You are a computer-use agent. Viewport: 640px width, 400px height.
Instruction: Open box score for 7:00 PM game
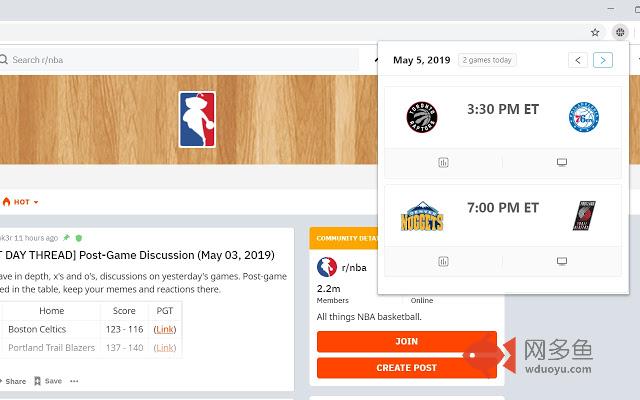point(443,261)
